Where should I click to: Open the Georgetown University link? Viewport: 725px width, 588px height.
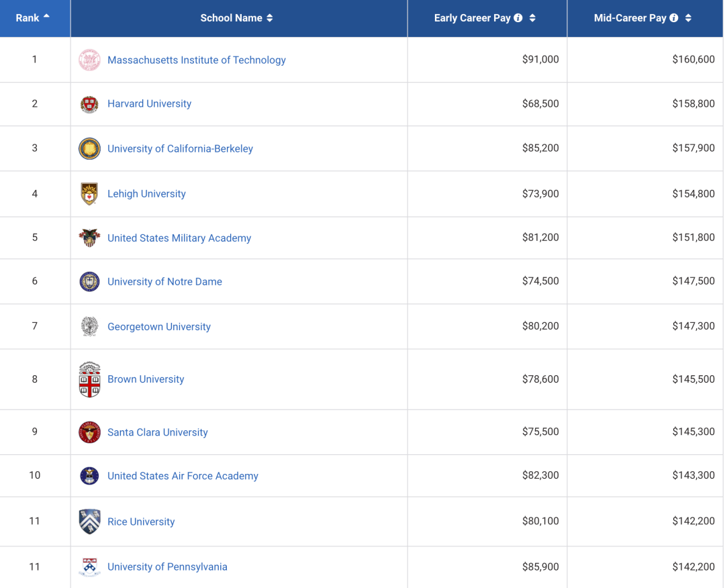coord(159,327)
